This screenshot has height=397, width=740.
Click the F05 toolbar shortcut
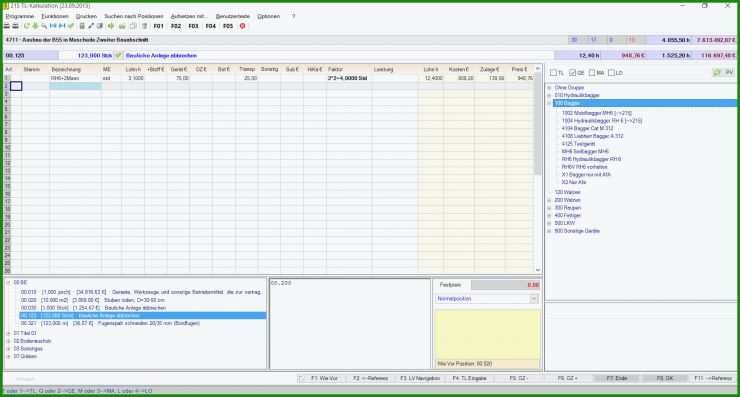[228, 26]
